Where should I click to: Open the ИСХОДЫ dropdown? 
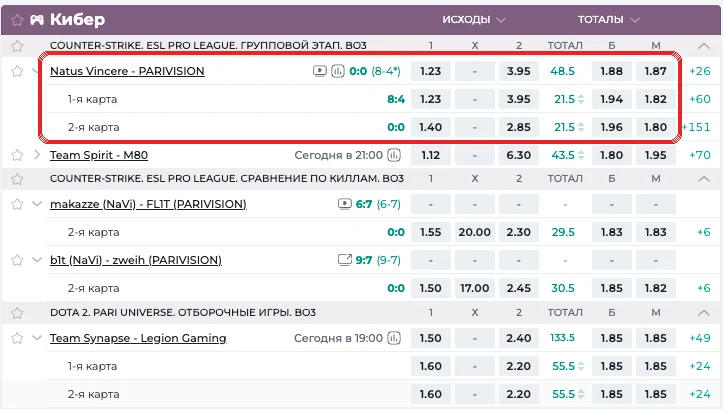(x=474, y=20)
